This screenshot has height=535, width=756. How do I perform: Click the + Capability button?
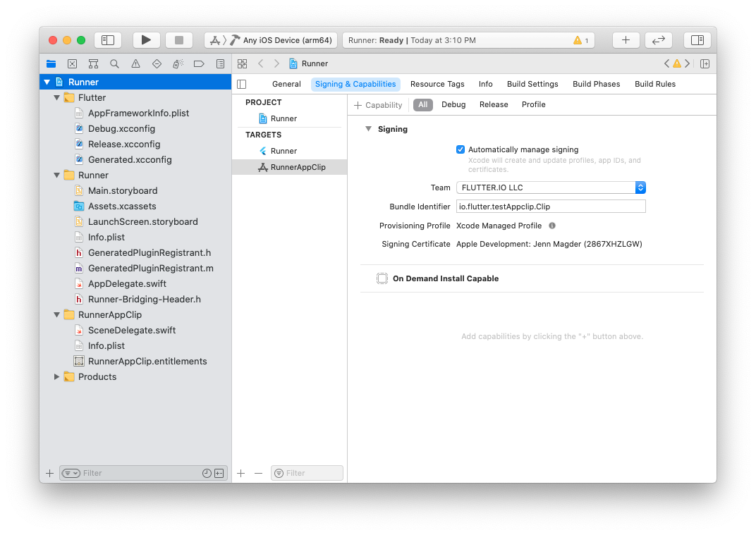click(379, 104)
